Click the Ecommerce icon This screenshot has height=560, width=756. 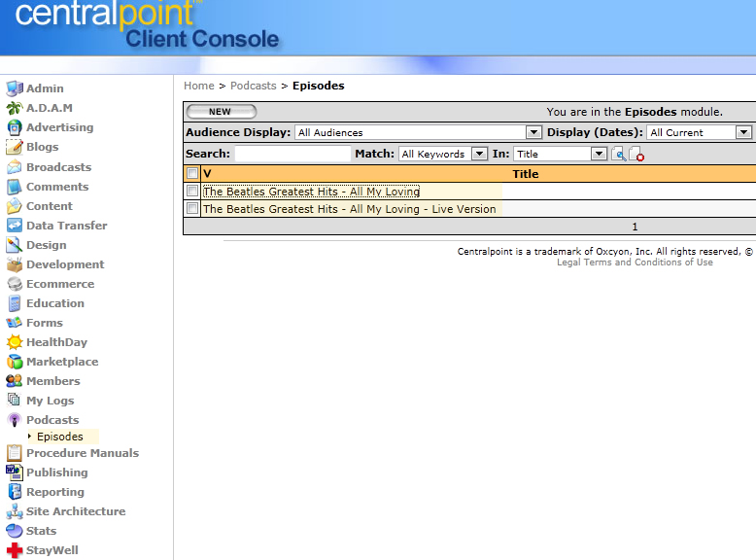pyautogui.click(x=14, y=284)
